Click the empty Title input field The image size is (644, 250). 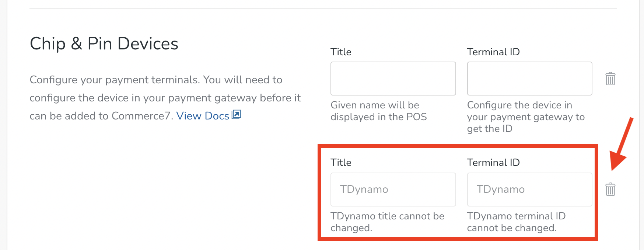pos(393,79)
